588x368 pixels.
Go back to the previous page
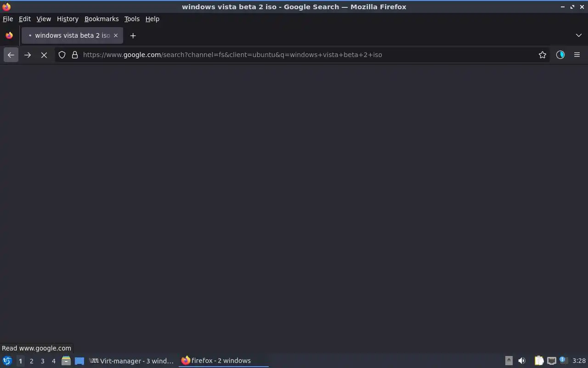(x=11, y=55)
